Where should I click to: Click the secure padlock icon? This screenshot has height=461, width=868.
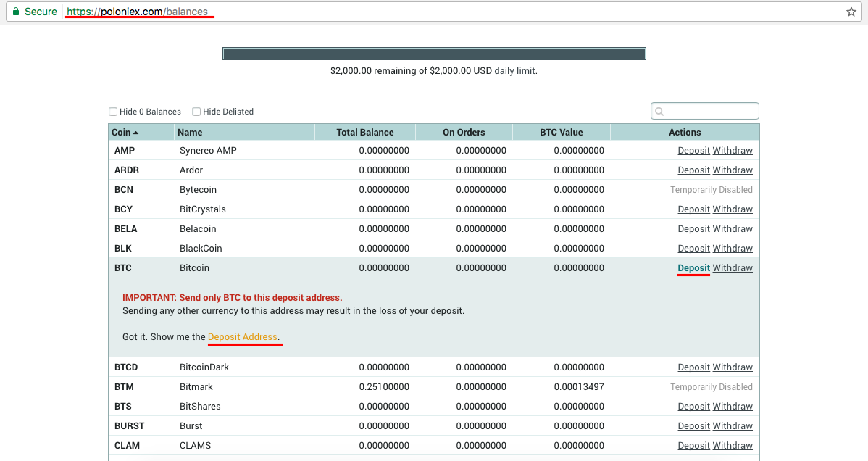[x=15, y=12]
